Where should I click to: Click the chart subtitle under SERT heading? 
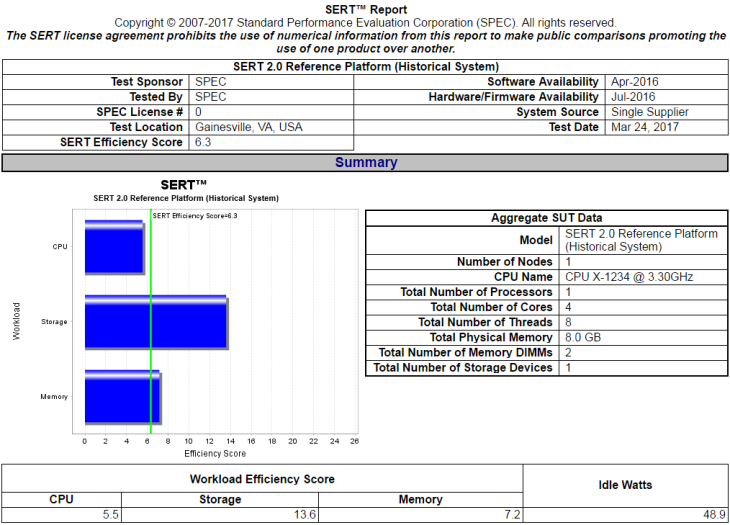[186, 198]
